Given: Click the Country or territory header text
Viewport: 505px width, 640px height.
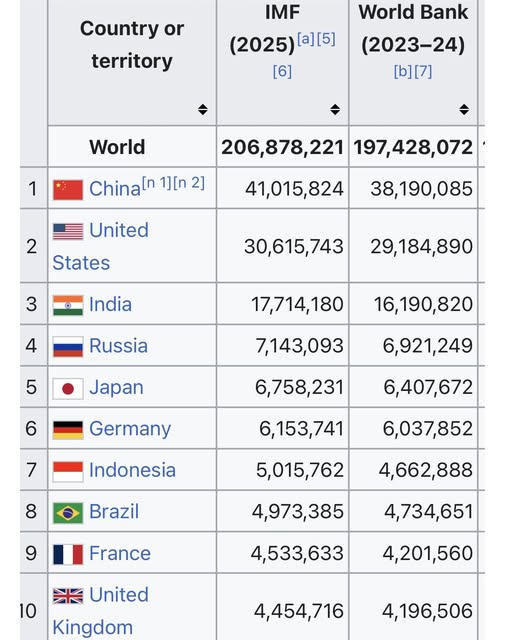Looking at the screenshot, I should point(132,45).
